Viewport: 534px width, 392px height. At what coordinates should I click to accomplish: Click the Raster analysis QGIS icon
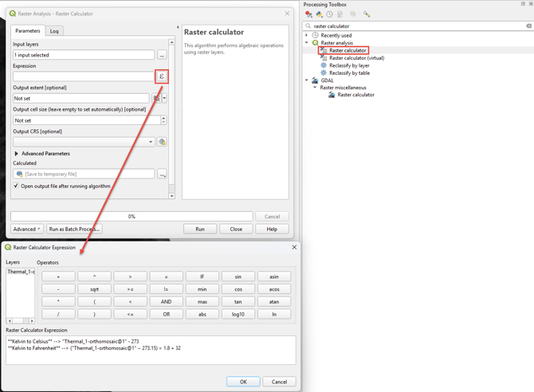316,42
